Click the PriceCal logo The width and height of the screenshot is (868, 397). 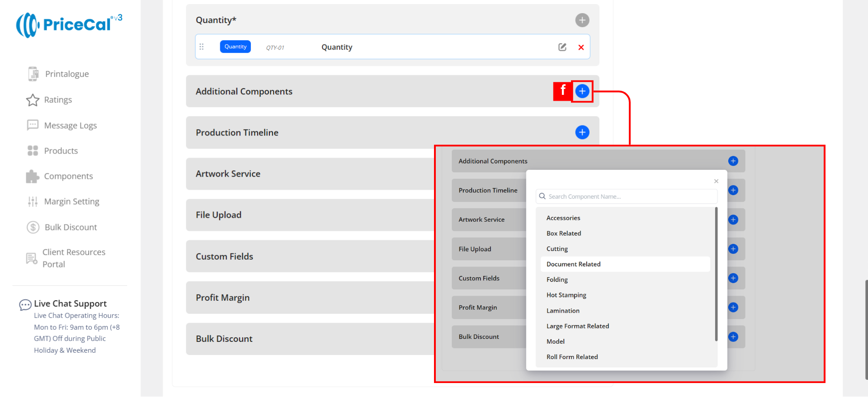coord(69,25)
